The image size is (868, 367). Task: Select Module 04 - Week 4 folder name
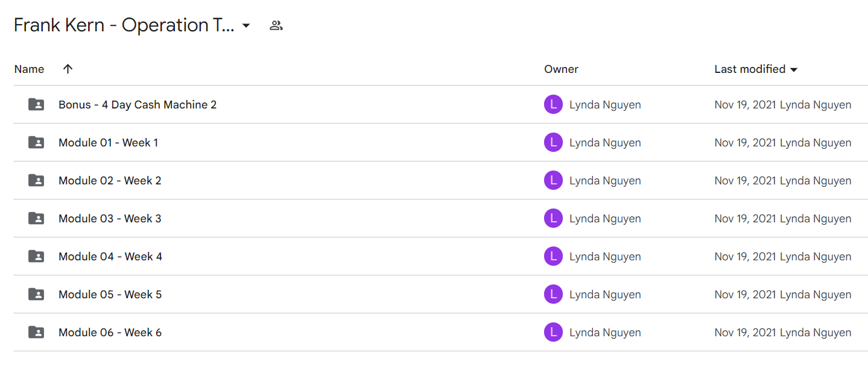coord(110,257)
